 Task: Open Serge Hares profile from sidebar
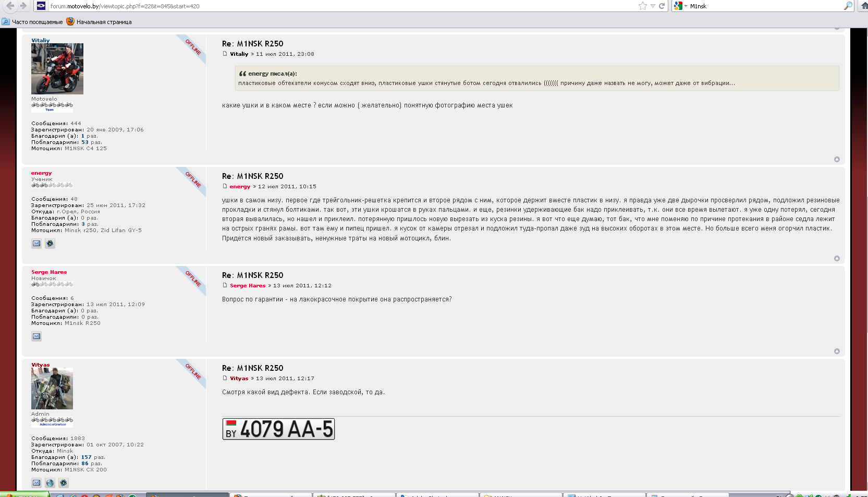(x=49, y=272)
